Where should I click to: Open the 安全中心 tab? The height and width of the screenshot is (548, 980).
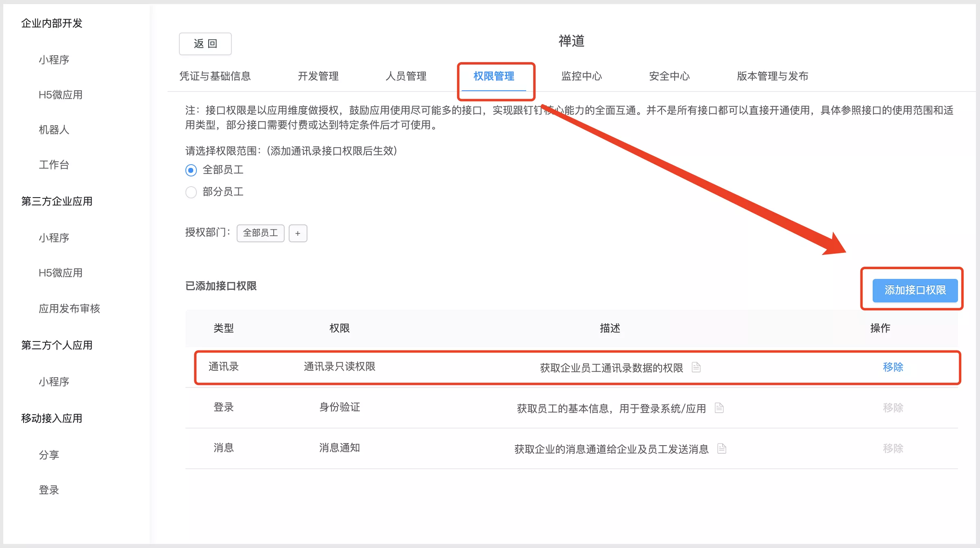click(x=669, y=76)
